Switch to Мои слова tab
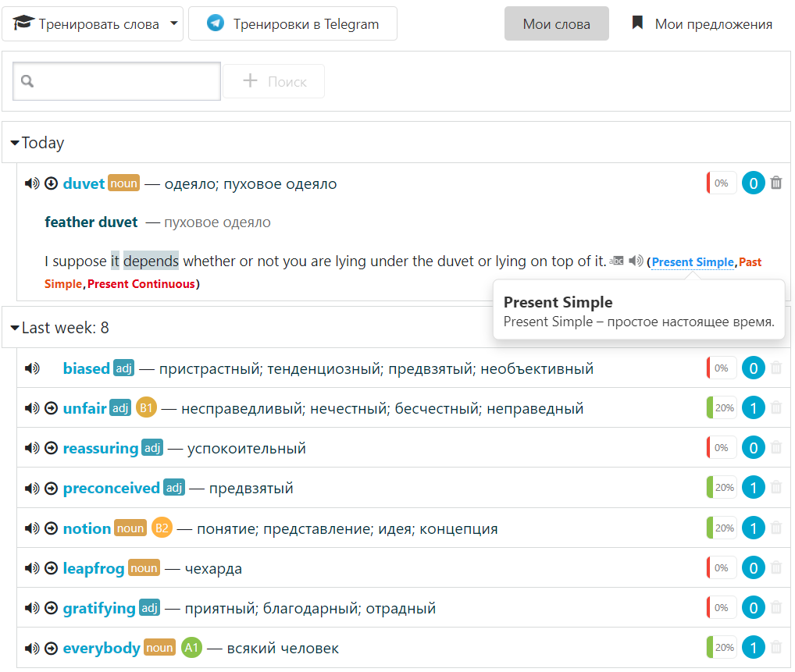Image resolution: width=795 pixels, height=672 pixels. tap(556, 23)
